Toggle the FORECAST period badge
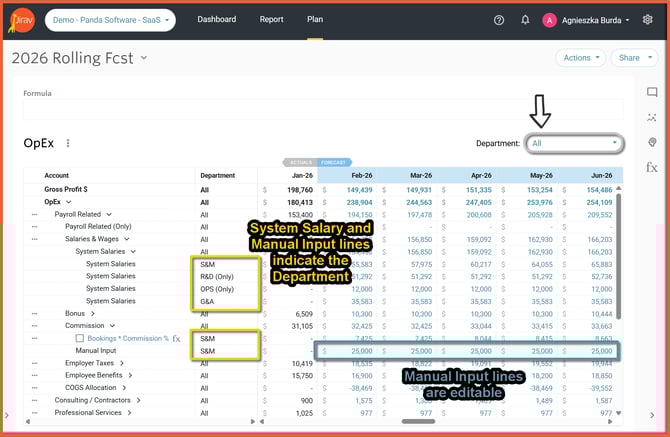 coord(333,161)
